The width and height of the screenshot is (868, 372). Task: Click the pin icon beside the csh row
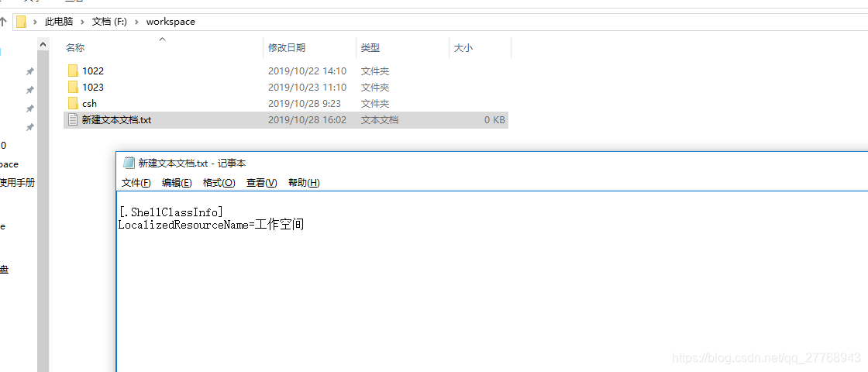tap(30, 108)
